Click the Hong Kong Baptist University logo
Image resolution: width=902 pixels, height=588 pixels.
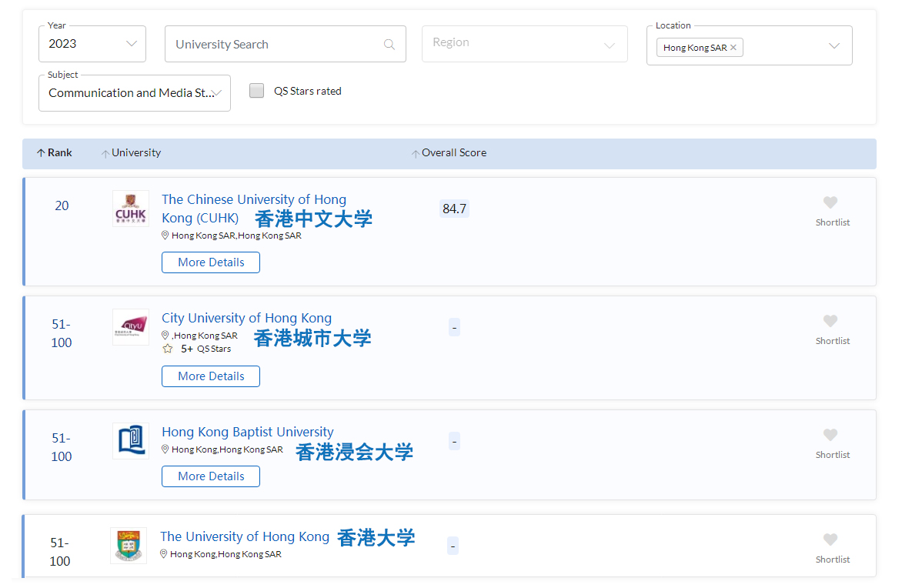coord(130,440)
